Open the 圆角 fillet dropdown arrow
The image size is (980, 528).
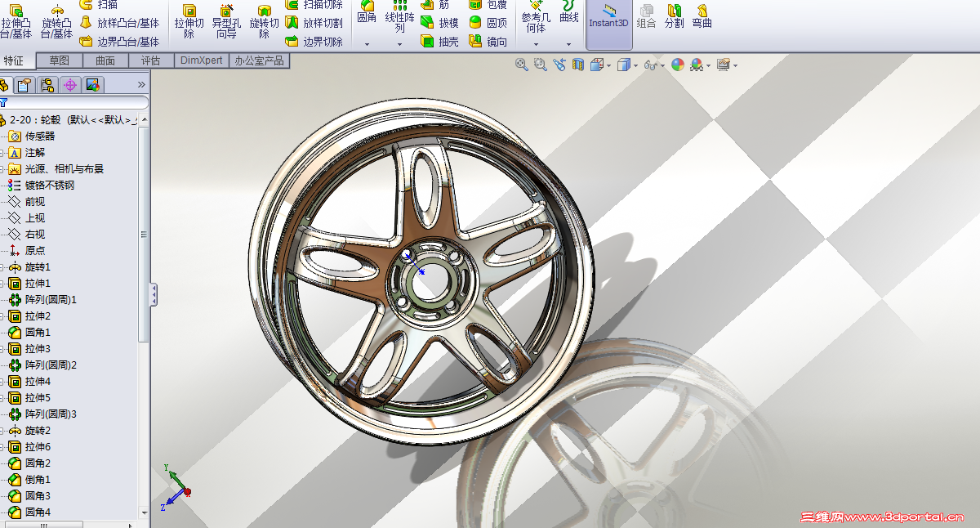coord(367,43)
